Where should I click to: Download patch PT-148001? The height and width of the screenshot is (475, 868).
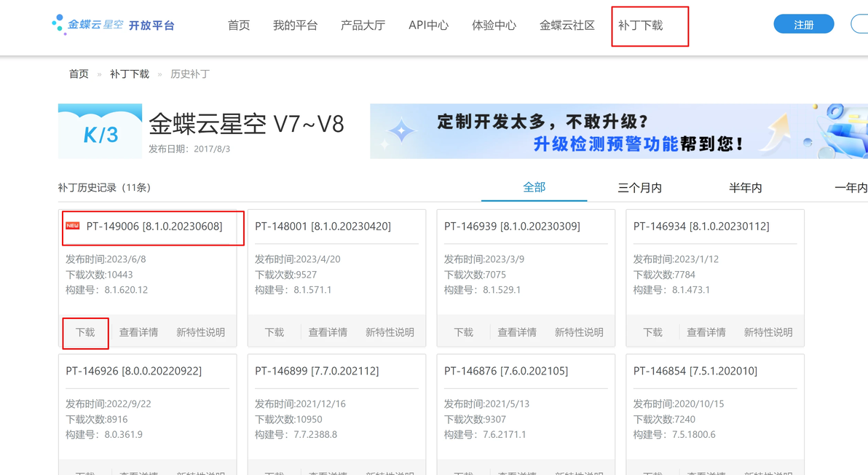click(x=275, y=332)
